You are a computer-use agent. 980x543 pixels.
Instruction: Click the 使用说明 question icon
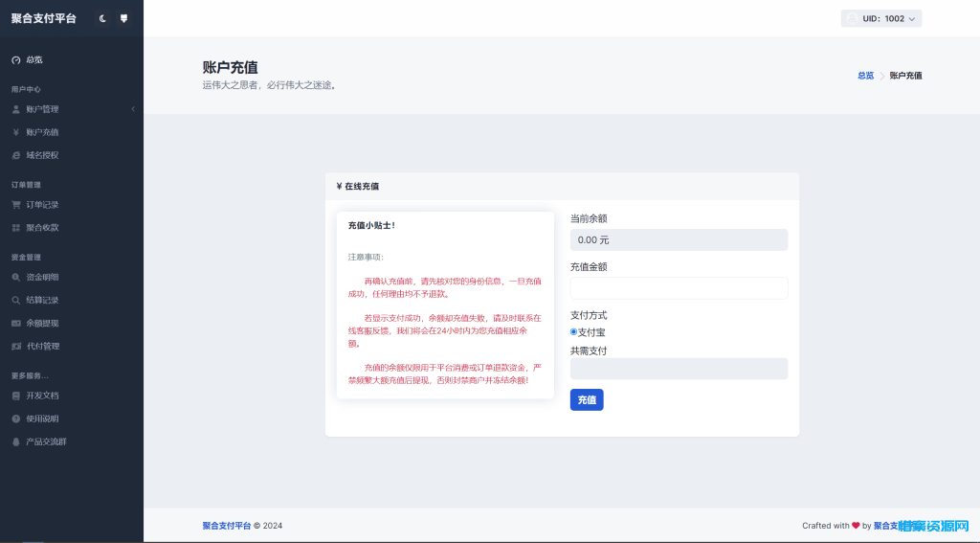pos(16,419)
